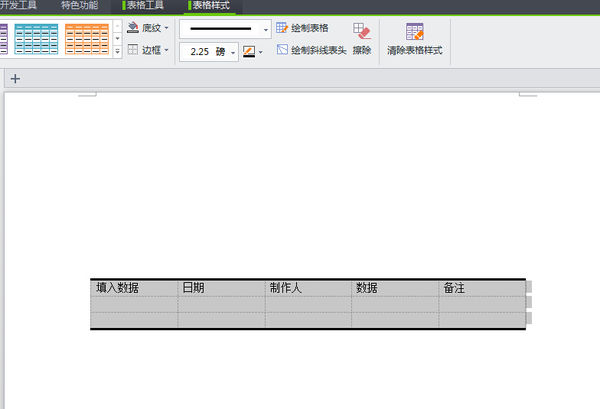Click Clear Table Style (清除表格样式)
Image resolution: width=600 pixels, height=409 pixels.
[414, 38]
